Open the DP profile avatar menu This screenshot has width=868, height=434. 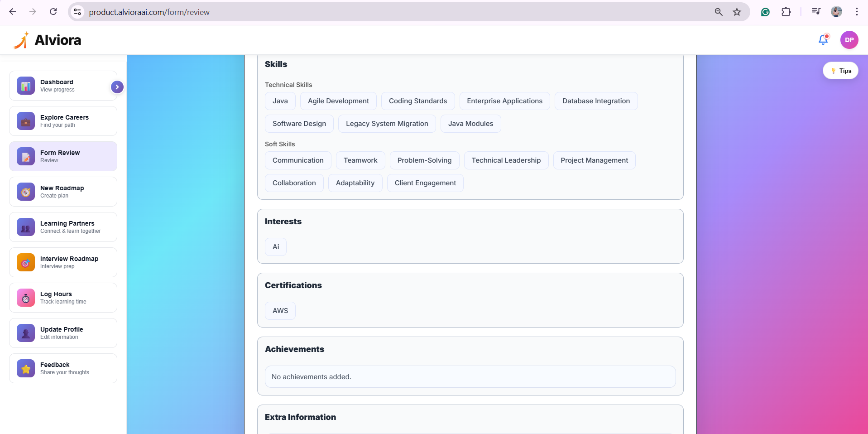[x=849, y=40]
